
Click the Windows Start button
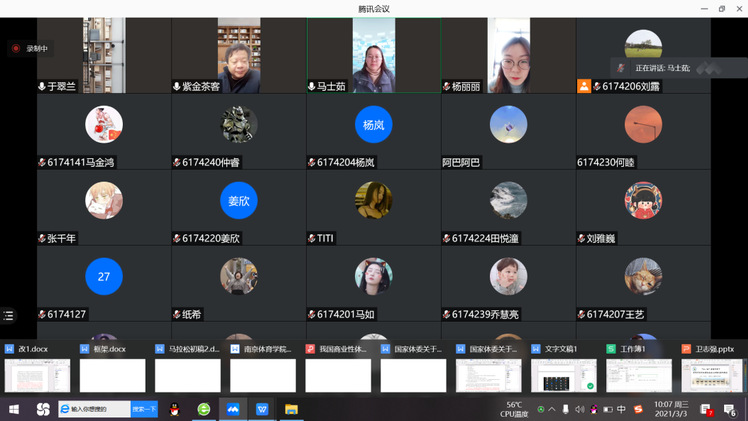point(14,409)
